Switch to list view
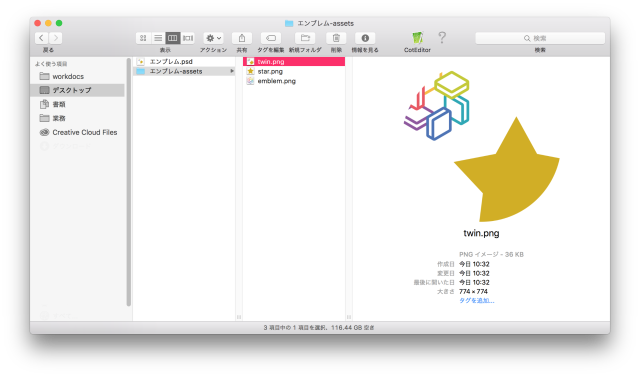Screen dimensions: 640x377 click(x=158, y=38)
